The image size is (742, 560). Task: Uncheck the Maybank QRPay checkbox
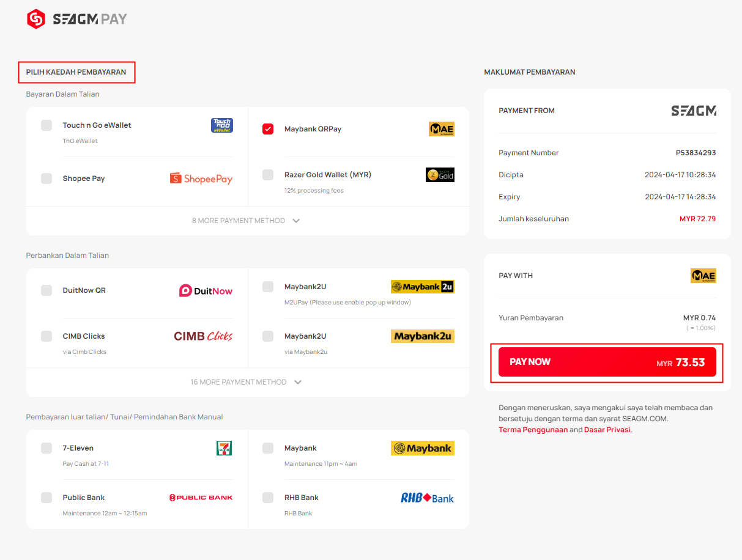point(268,129)
